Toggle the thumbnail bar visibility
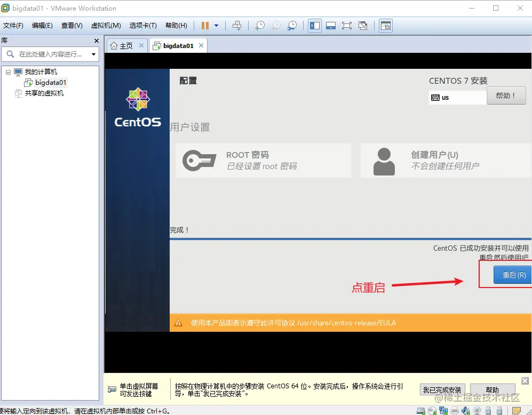This screenshot has width=532, height=415. [331, 25]
